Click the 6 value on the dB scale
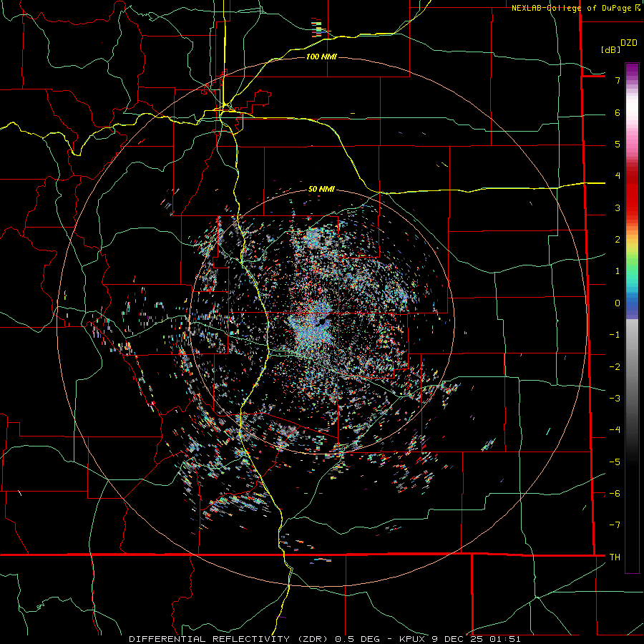The width and height of the screenshot is (644, 644). click(618, 112)
